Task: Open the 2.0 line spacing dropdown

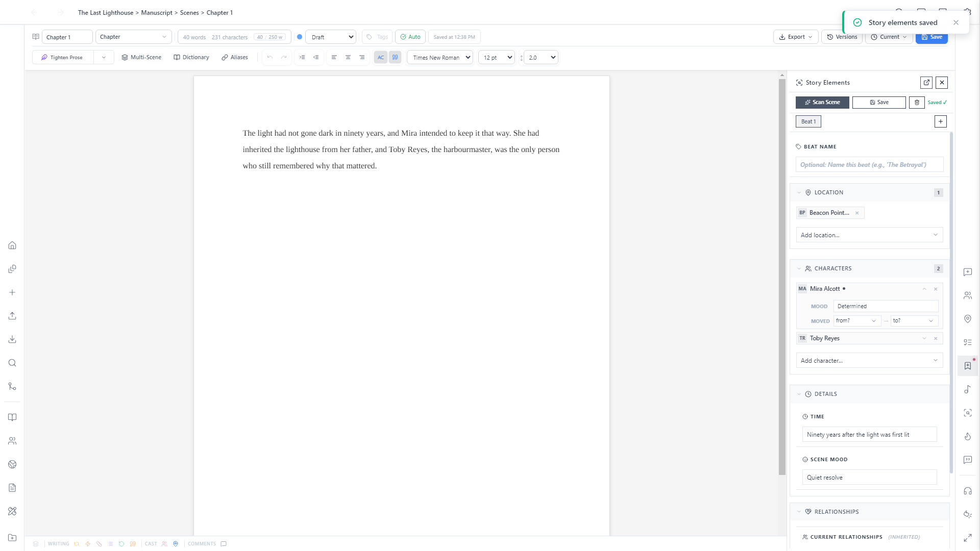Action: (x=541, y=57)
